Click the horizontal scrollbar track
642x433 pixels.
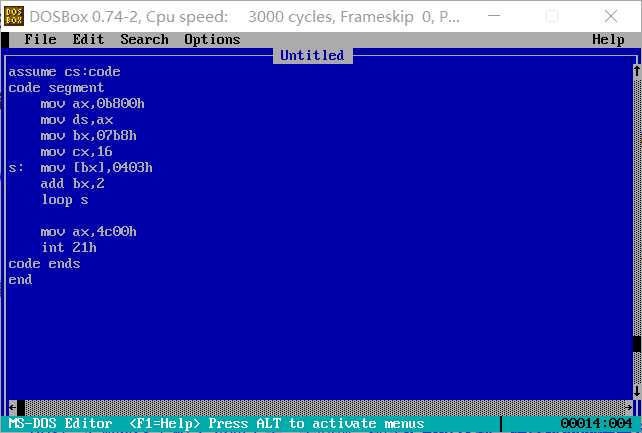pyautogui.click(x=325, y=407)
